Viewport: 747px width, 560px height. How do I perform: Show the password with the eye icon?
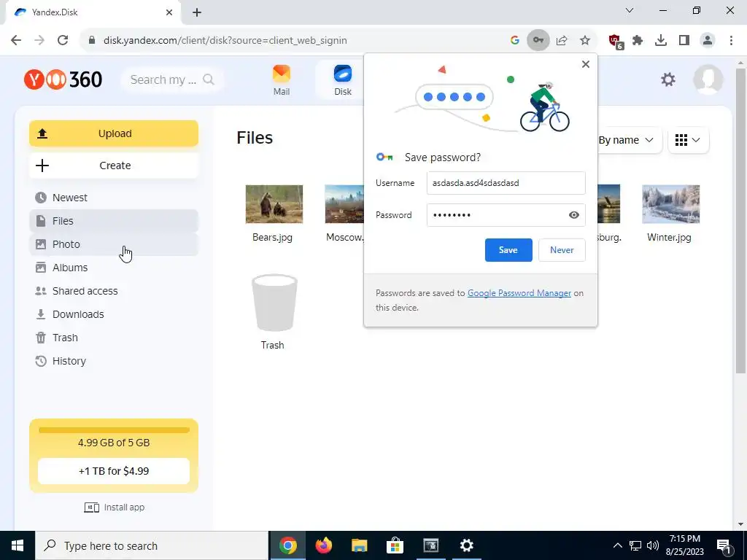pos(573,215)
